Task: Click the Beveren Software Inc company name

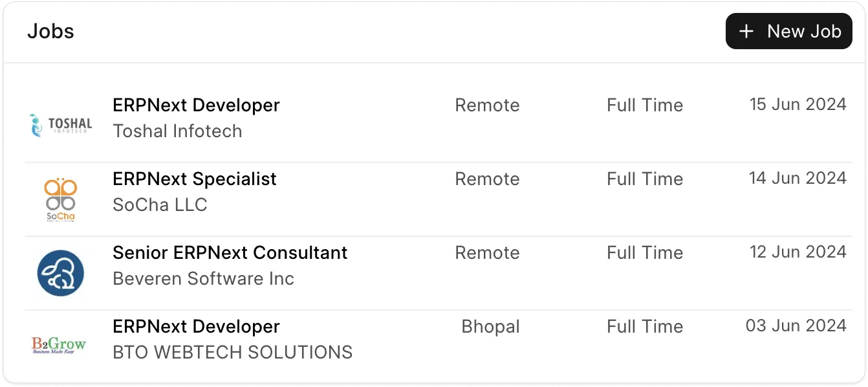Action: point(203,278)
